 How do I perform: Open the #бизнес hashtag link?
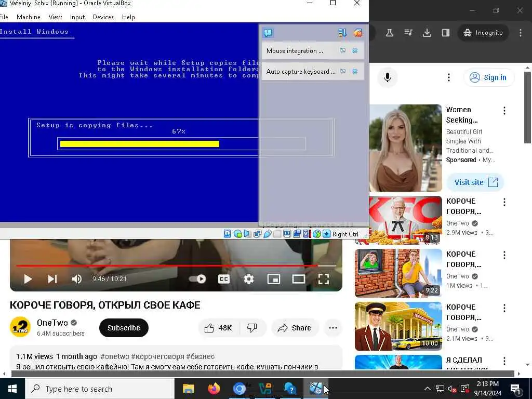coord(201,356)
